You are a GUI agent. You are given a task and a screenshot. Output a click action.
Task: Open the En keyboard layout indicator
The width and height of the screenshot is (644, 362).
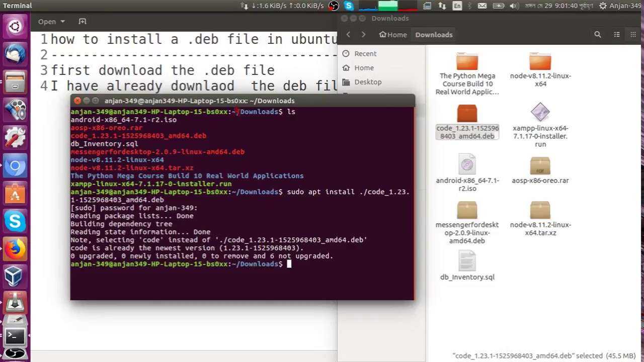(457, 6)
